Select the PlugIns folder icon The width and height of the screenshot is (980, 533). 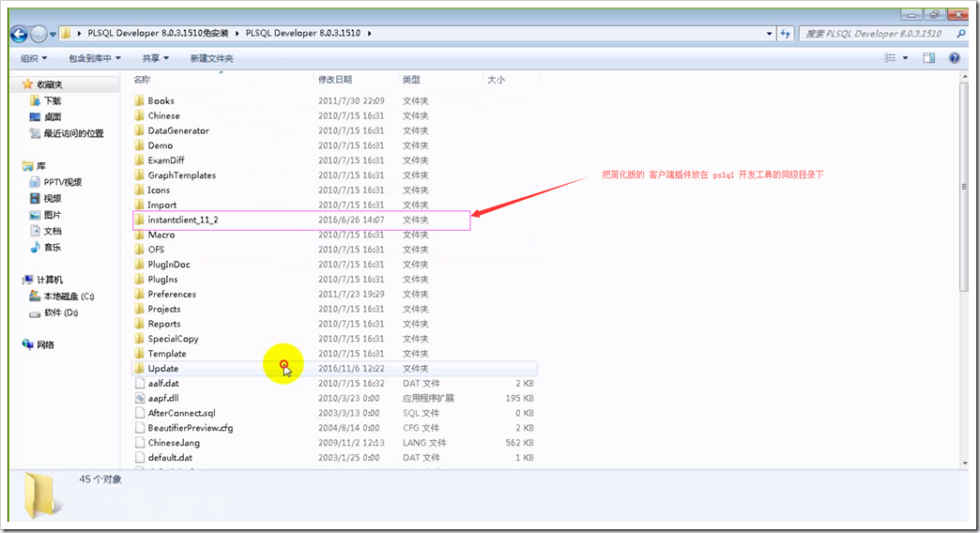(x=139, y=279)
